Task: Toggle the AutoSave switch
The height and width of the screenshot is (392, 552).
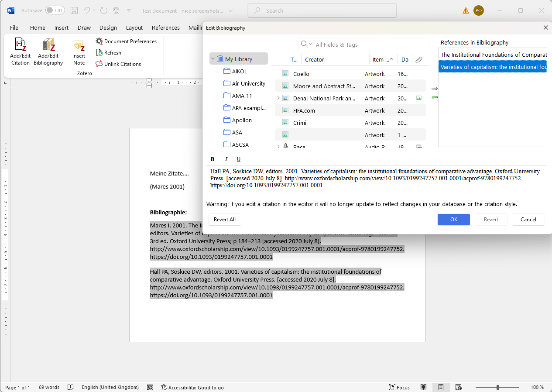Action: click(55, 10)
